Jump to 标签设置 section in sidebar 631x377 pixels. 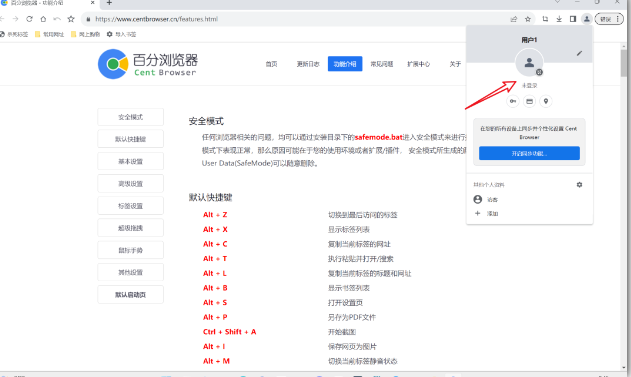pos(130,206)
